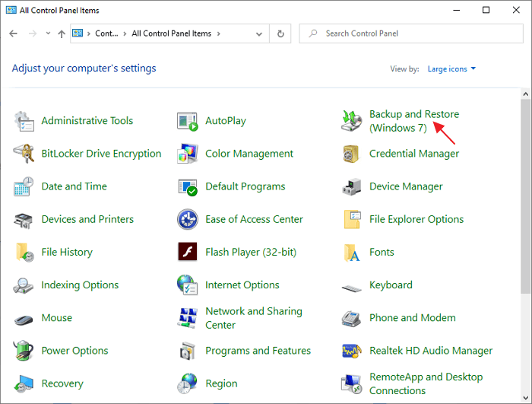Open the AutoPlay link text
532x404 pixels.
click(x=226, y=121)
